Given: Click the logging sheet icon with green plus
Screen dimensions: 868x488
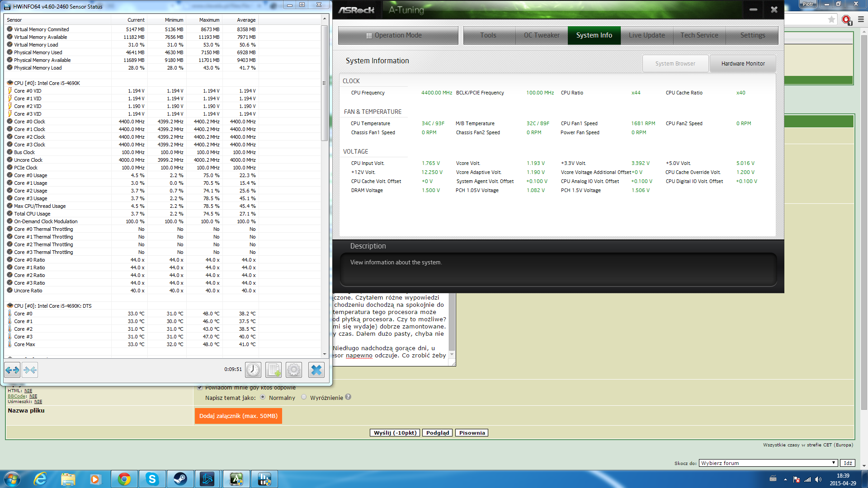Looking at the screenshot, I should [x=274, y=370].
